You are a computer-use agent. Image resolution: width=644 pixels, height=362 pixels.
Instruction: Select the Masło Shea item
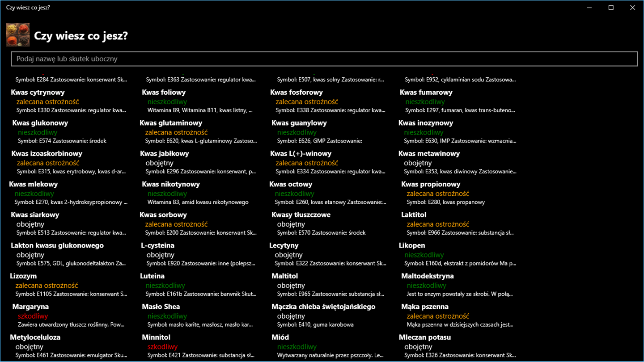point(199,316)
